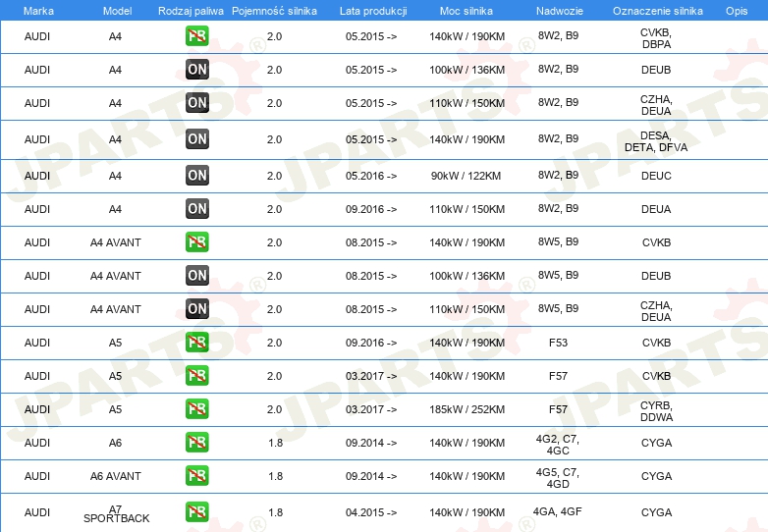Image resolution: width=768 pixels, height=532 pixels.
Task: Click AUDI in the DEUC row
Action: point(37,176)
